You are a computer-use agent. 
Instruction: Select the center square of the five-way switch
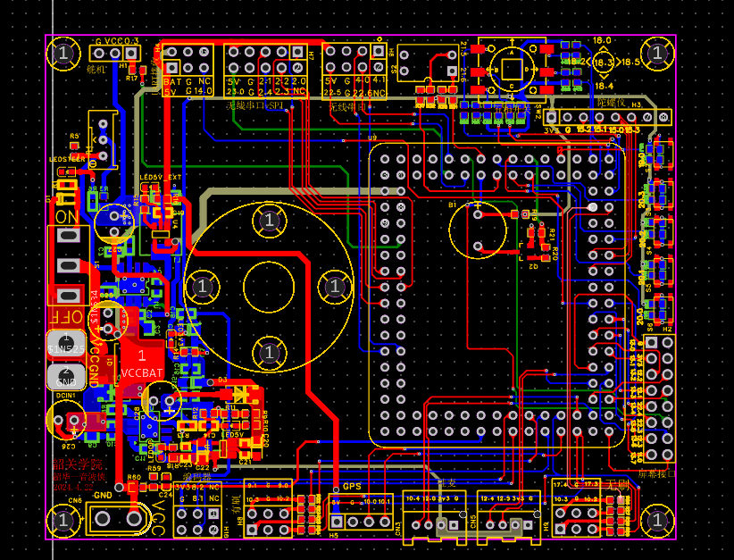[x=511, y=70]
